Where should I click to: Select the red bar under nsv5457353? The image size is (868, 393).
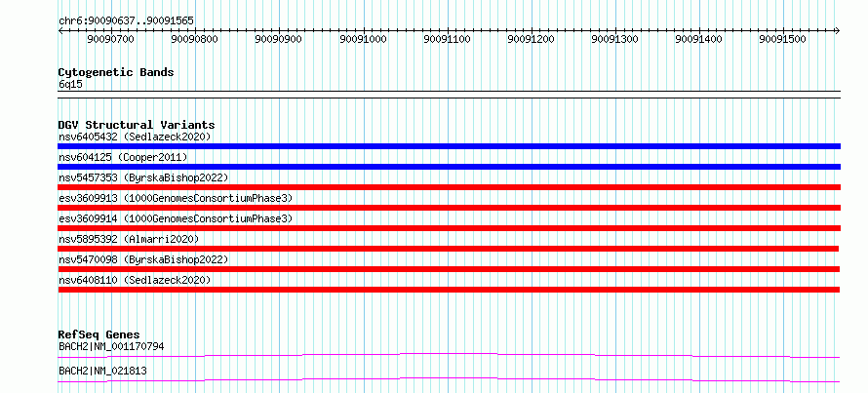pos(449,187)
